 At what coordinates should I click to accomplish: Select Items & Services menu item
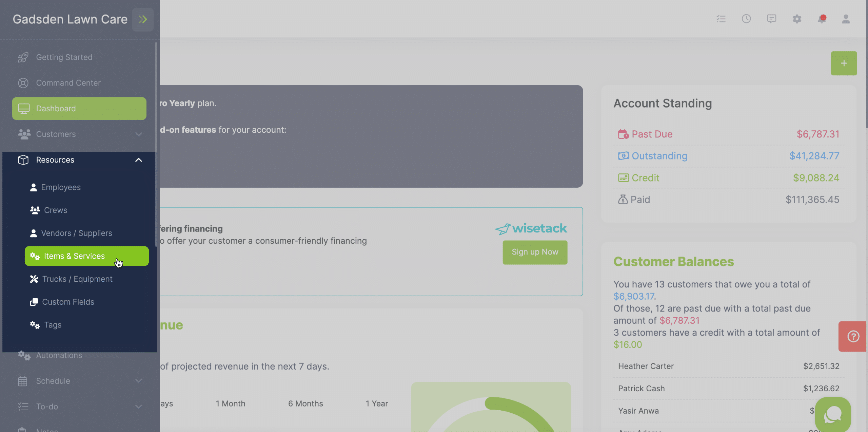click(x=86, y=256)
